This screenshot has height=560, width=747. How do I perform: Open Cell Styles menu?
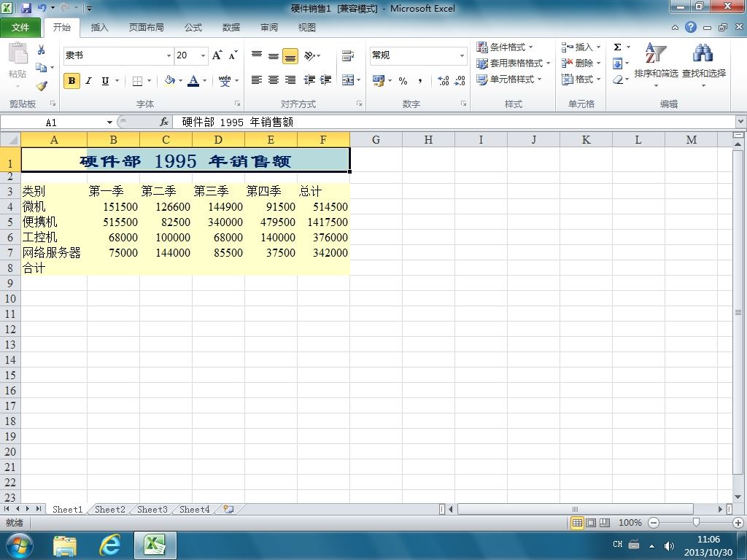click(508, 79)
